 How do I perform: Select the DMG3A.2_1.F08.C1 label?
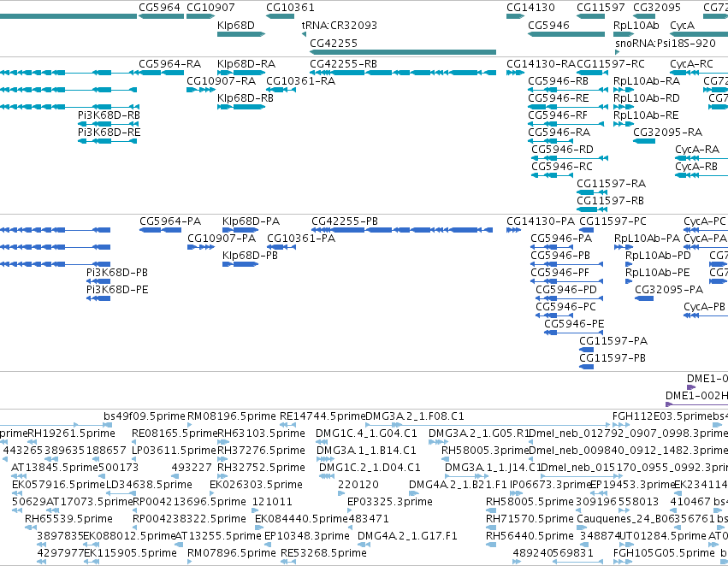415,416
